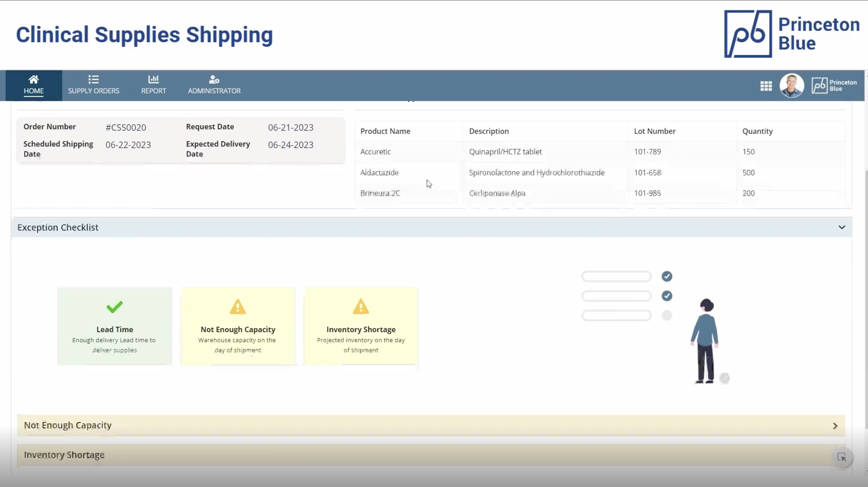Image resolution: width=868 pixels, height=487 pixels.
Task: Click second checked circle in illustration
Action: point(667,296)
